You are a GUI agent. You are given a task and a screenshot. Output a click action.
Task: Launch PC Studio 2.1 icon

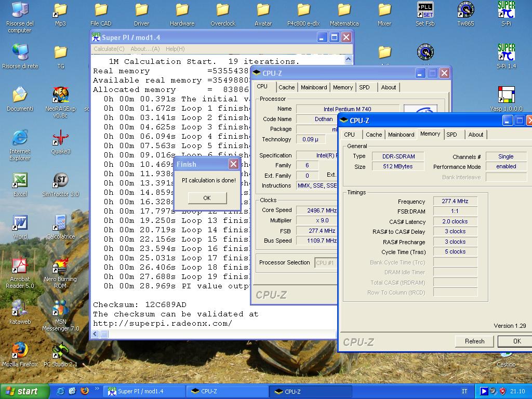tap(60, 351)
